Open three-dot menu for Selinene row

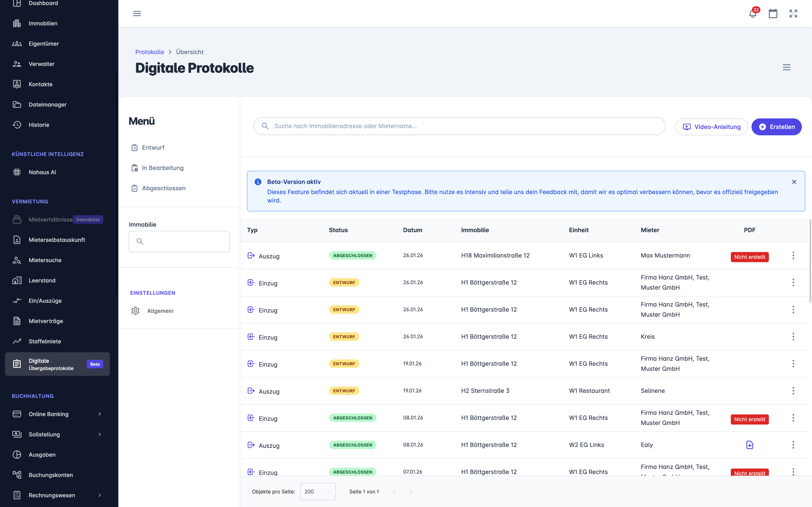pos(793,391)
